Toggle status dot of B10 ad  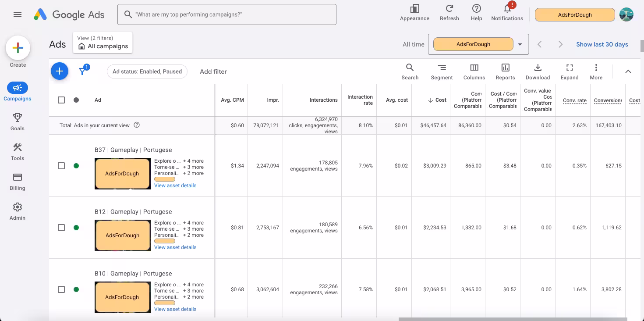point(76,289)
